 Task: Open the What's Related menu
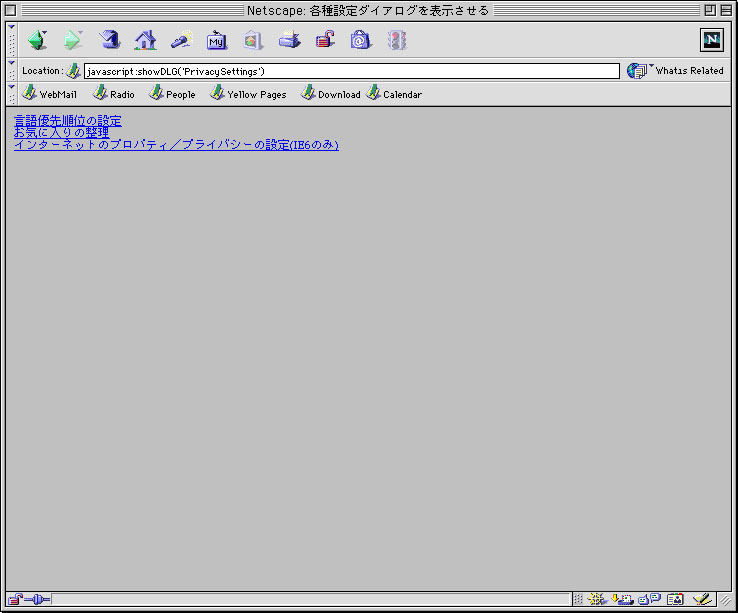coord(675,71)
